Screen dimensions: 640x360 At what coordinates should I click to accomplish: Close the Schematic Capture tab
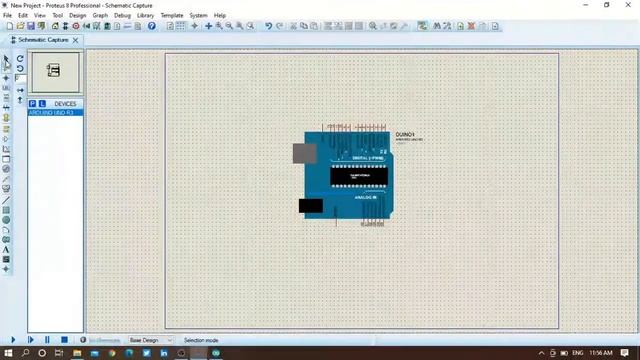(x=76, y=40)
